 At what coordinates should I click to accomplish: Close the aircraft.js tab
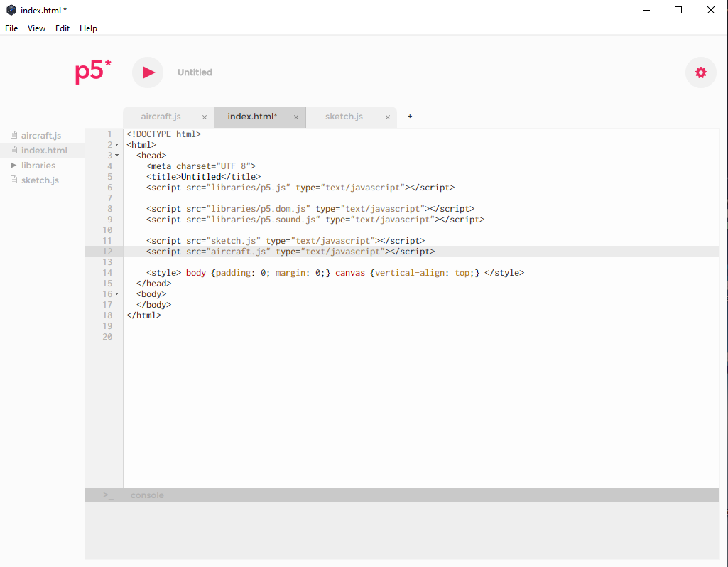[x=205, y=117]
